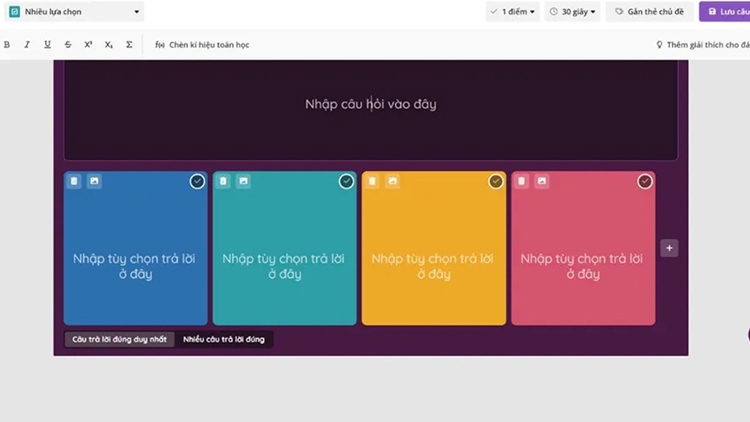Screen dimensions: 750x422
Task: Open the 30 giây time dropdown
Action: (x=573, y=11)
